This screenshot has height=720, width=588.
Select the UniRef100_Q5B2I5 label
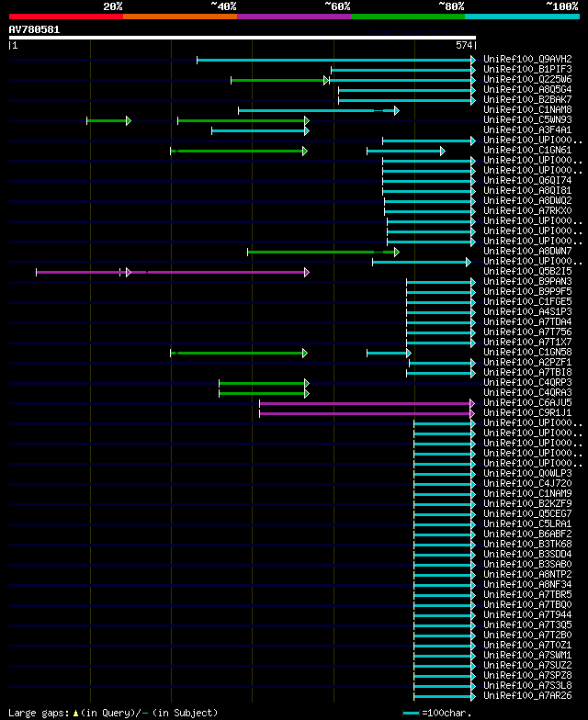coord(527,271)
